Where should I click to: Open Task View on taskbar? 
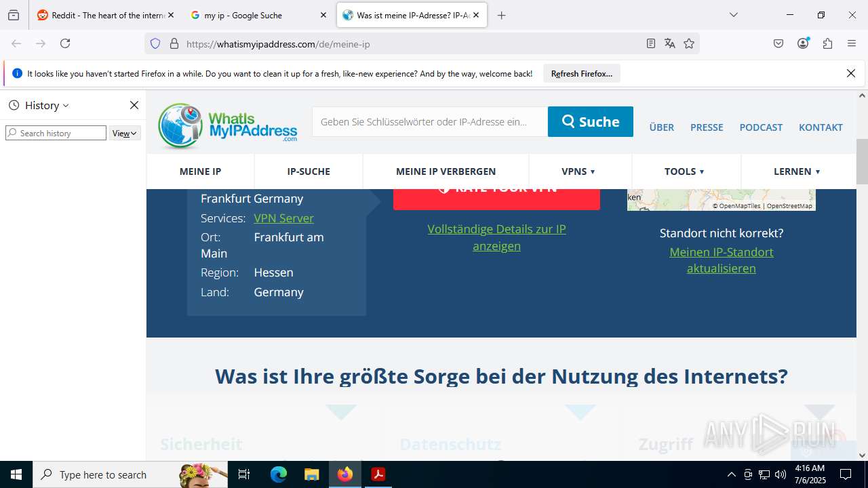click(244, 474)
